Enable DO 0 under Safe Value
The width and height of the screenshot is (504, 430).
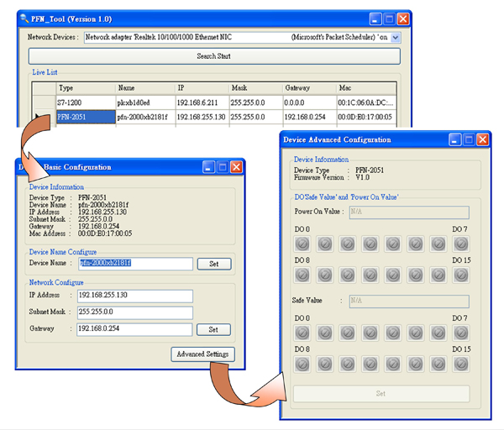click(x=303, y=333)
